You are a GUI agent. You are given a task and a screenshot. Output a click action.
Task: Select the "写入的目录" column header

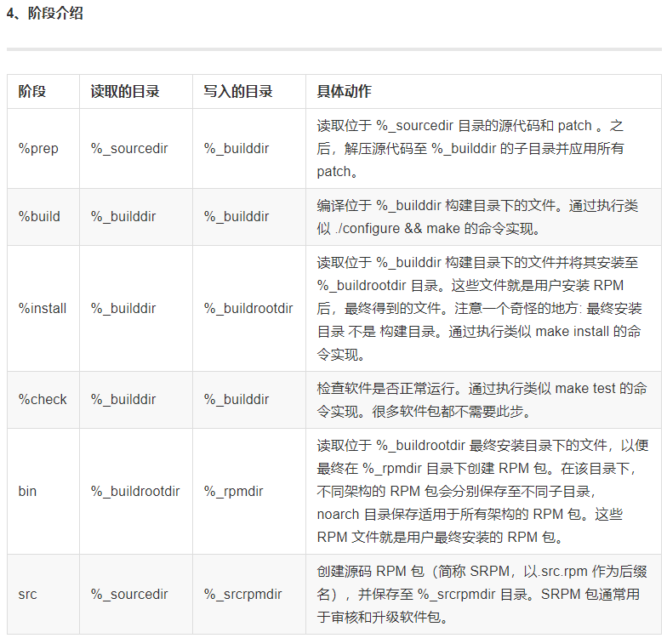(237, 91)
